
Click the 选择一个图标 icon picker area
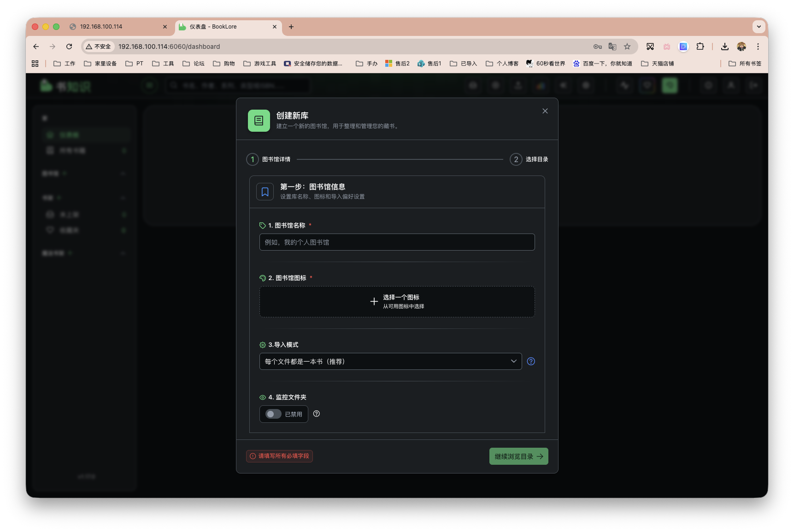click(x=397, y=302)
